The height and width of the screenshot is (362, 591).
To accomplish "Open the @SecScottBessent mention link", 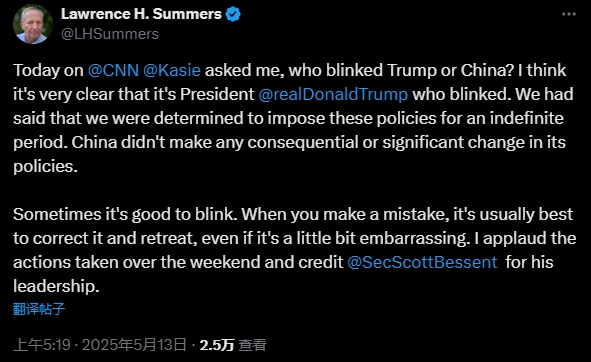I will (422, 262).
